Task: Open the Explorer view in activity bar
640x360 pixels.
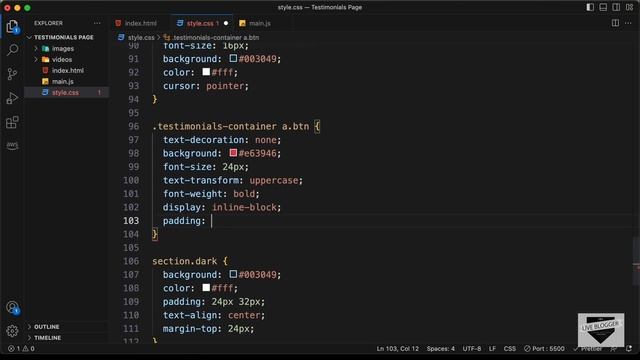Action: pyautogui.click(x=12, y=27)
